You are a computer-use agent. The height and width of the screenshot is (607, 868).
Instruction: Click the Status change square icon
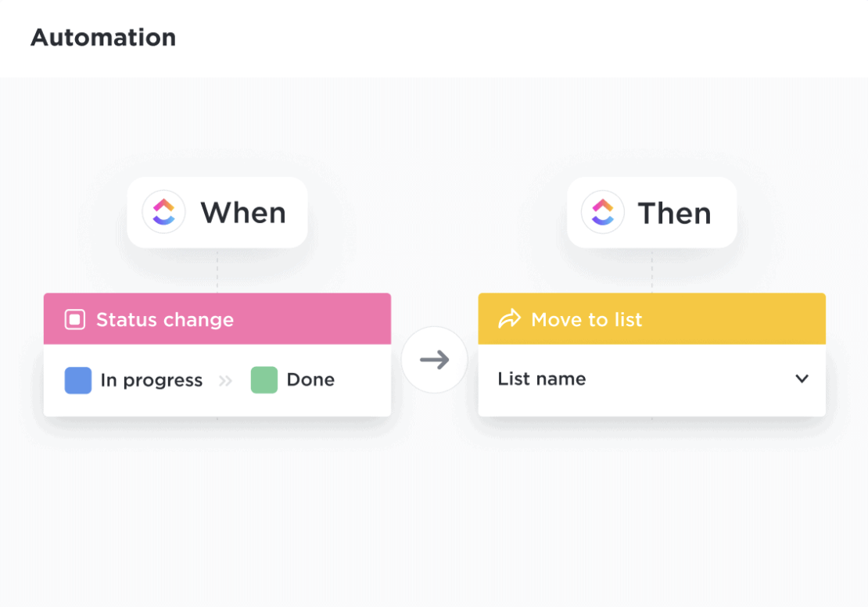click(x=75, y=319)
